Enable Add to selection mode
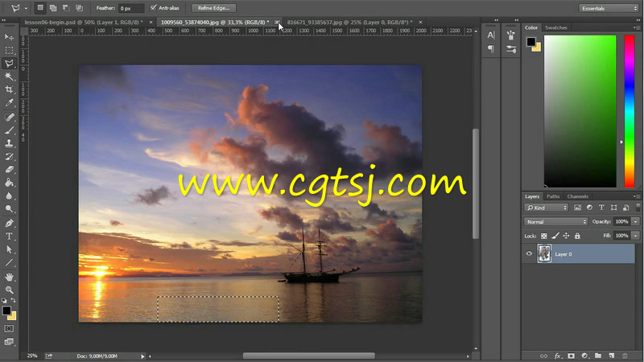The height and width of the screenshot is (362, 644). click(x=53, y=8)
